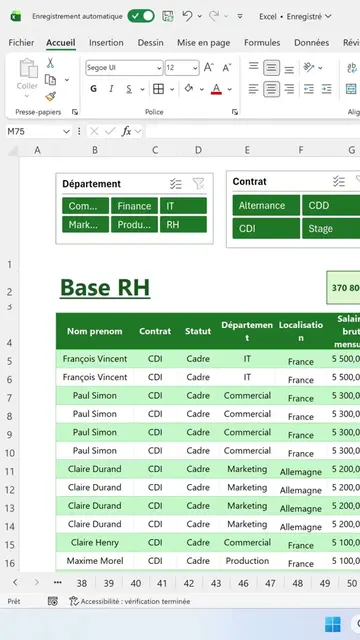Toggle italic I formatting
The width and height of the screenshot is (360, 640).
pyautogui.click(x=111, y=89)
